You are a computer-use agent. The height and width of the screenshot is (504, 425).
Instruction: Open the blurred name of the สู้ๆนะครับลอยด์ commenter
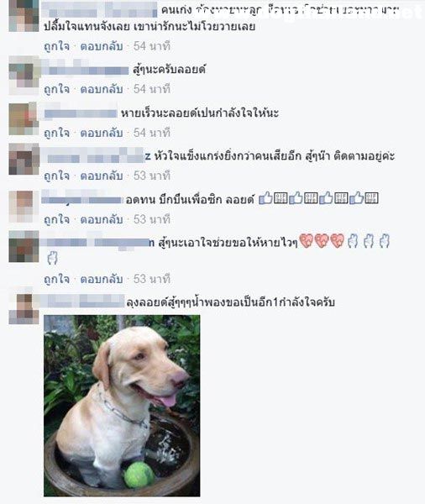(86, 70)
